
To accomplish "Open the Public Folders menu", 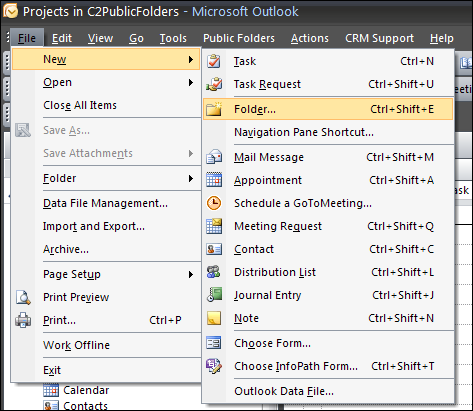I will (x=239, y=38).
